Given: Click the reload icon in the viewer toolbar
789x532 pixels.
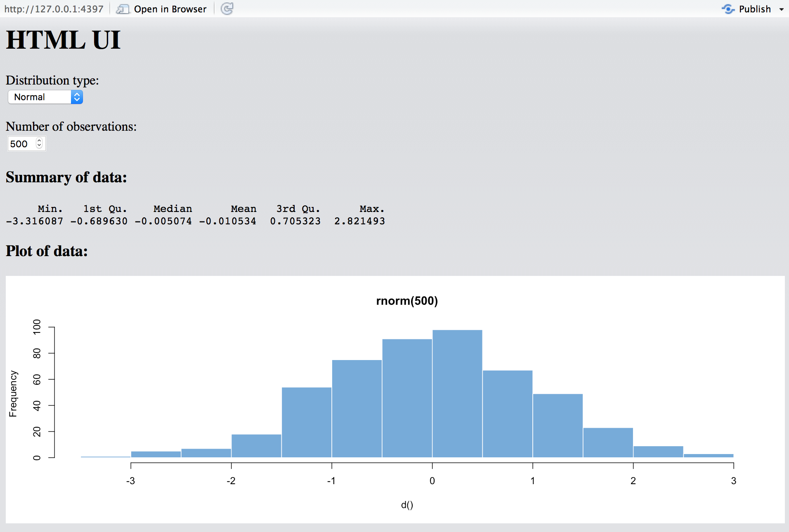Looking at the screenshot, I should click(x=227, y=9).
